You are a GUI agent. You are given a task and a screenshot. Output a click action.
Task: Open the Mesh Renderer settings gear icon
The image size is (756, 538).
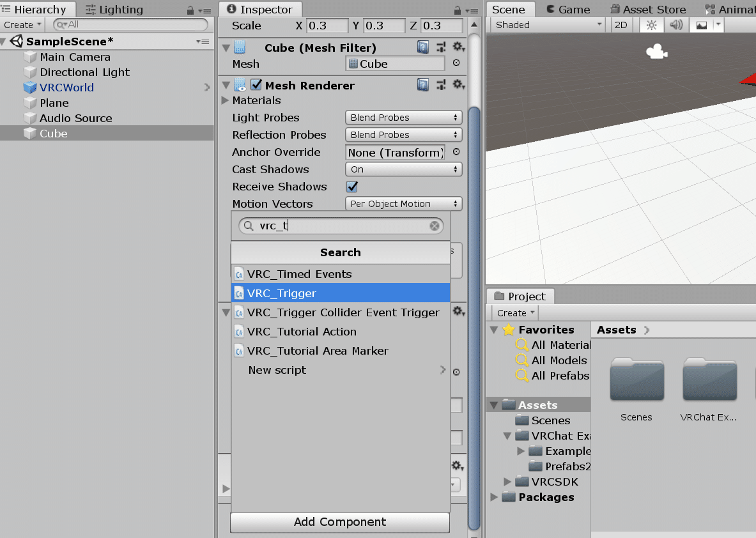[x=459, y=84]
